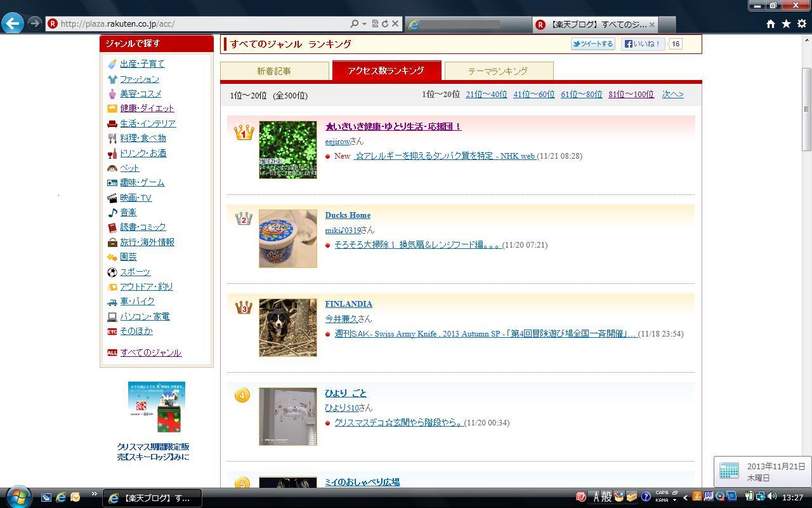Click the Refresh icon in address bar
This screenshot has width=812, height=508.
pyautogui.click(x=384, y=23)
